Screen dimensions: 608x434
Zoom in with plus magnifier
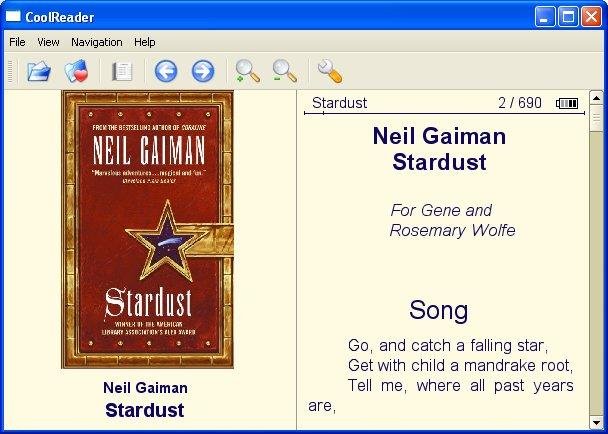click(x=247, y=71)
